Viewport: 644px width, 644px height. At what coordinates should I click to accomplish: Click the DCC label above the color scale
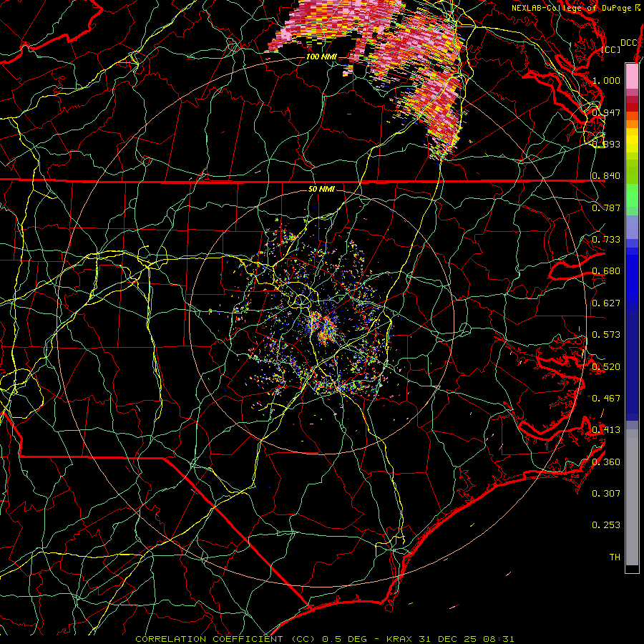(628, 43)
